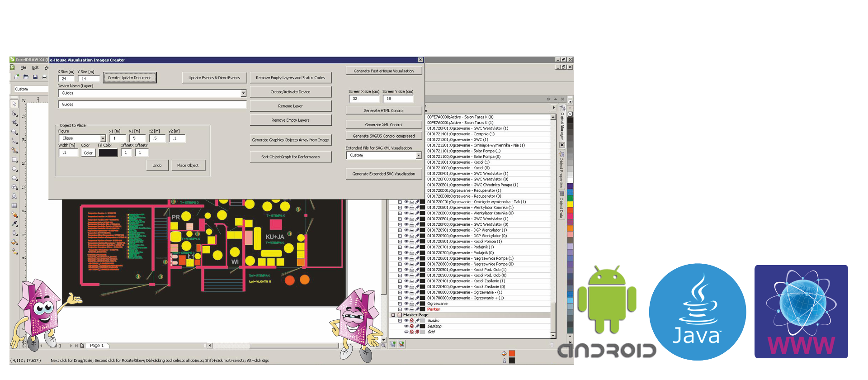The height and width of the screenshot is (380, 868).
Task: Click Generate Extended SVG Visualization button
Action: pyautogui.click(x=383, y=174)
